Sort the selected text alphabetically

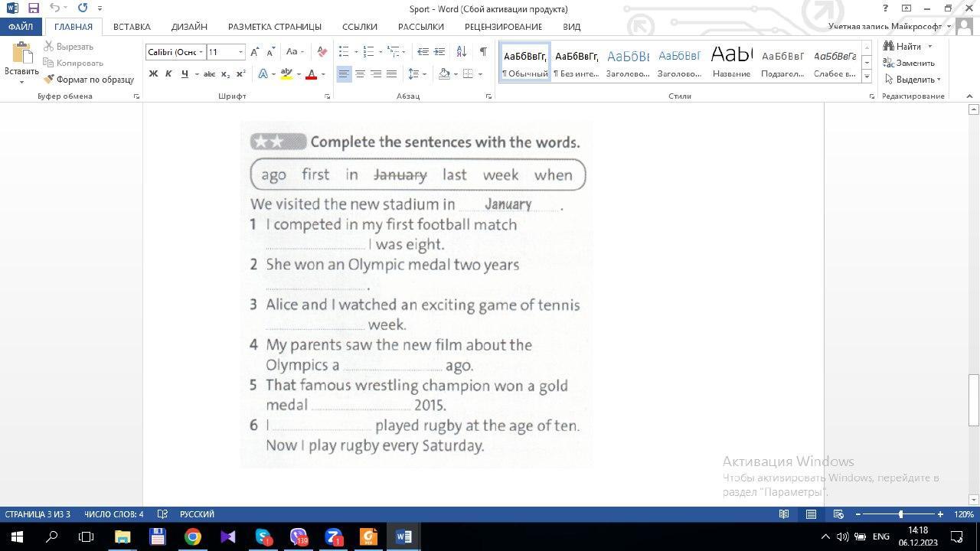pyautogui.click(x=461, y=52)
